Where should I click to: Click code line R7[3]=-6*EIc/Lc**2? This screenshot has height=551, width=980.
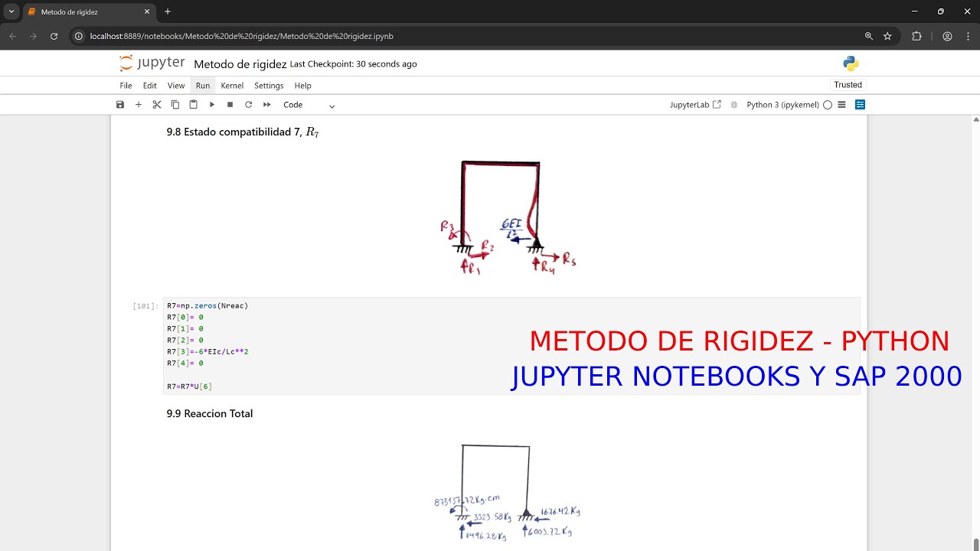(x=207, y=352)
